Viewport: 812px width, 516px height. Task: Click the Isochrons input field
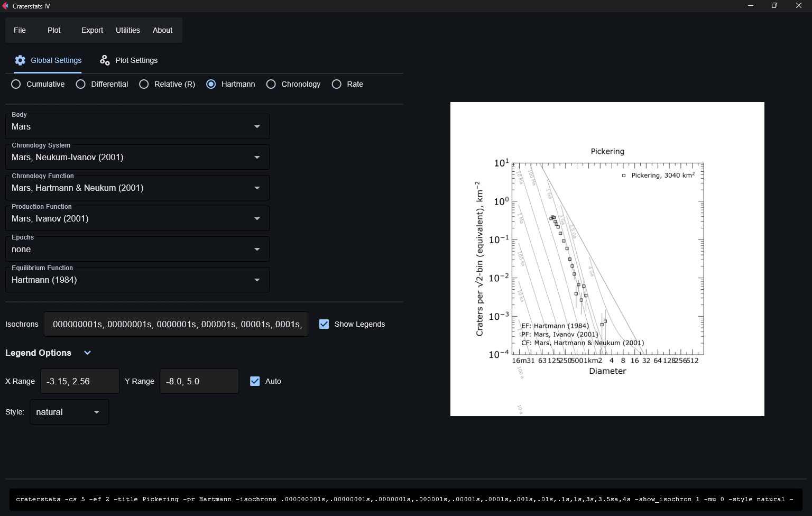[x=176, y=324]
